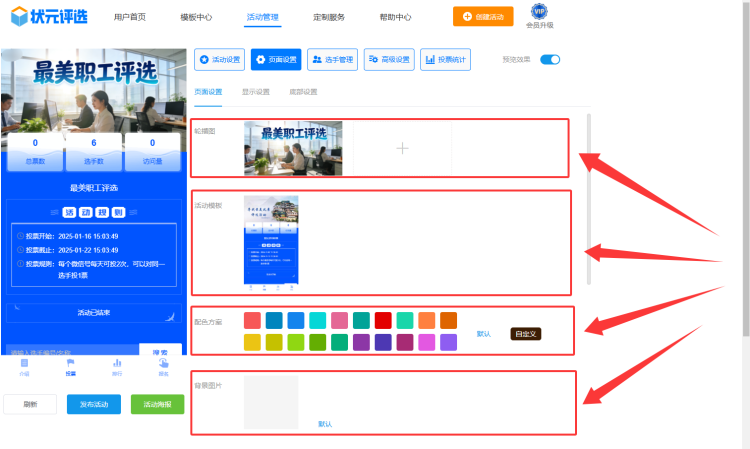
Task: Click the 搜索 button in the phone preview
Action: point(160,351)
